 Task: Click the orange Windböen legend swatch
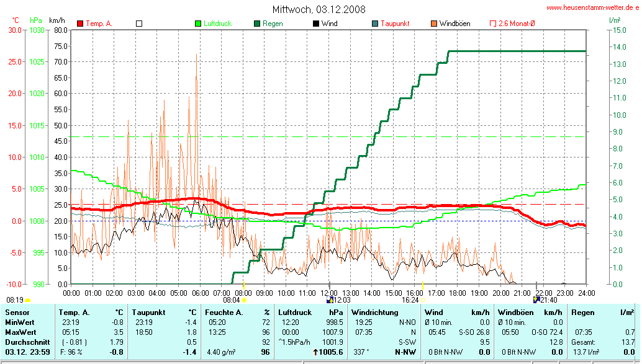[433, 24]
